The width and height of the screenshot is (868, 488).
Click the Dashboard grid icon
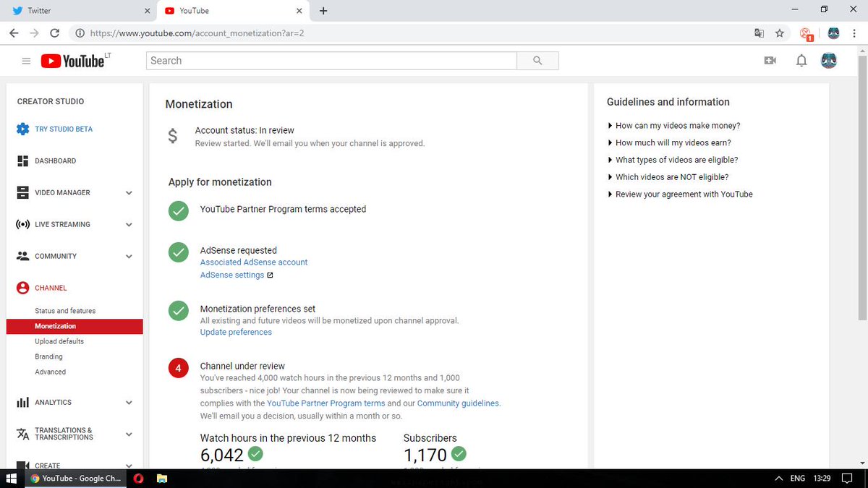[x=22, y=160]
